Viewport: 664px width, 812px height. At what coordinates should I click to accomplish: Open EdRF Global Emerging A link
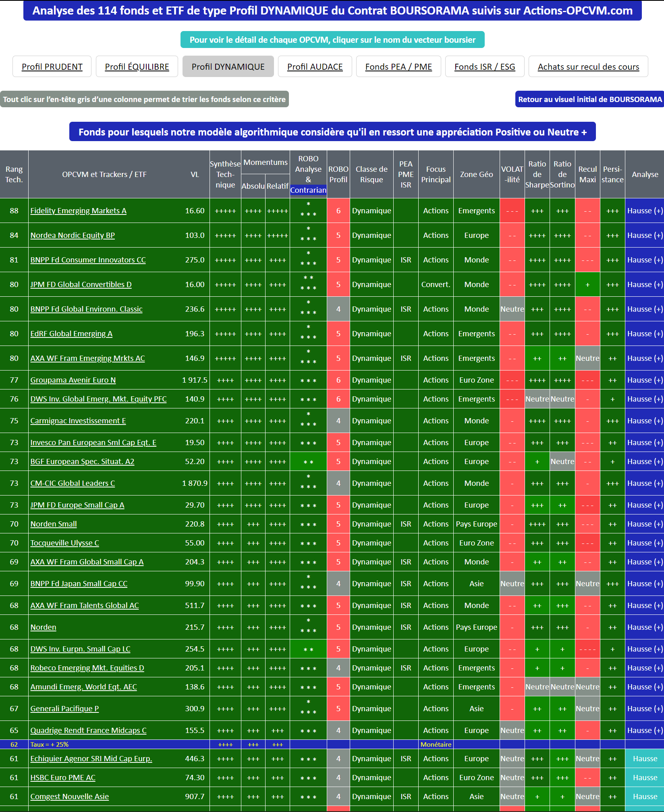coord(71,333)
